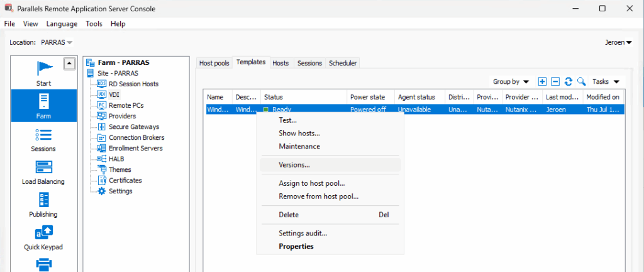The image size is (644, 272).
Task: Open the Language menu
Action: coord(62,24)
